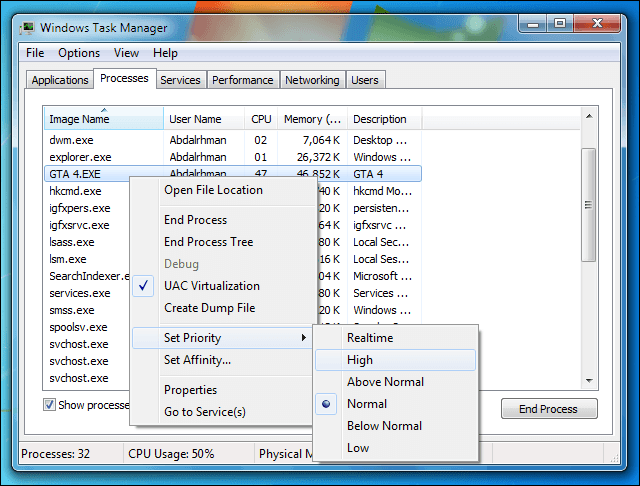The width and height of the screenshot is (640, 486).
Task: Click the End Process button at bottom right
Action: tap(549, 409)
